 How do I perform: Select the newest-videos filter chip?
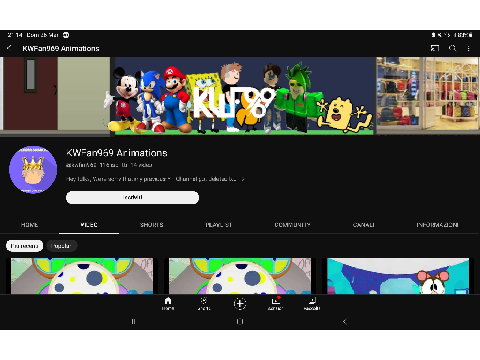pyautogui.click(x=24, y=246)
